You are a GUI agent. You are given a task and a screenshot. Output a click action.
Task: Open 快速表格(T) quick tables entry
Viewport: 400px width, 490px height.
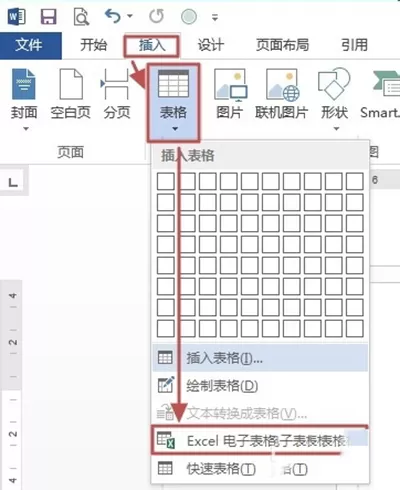[x=260, y=469]
